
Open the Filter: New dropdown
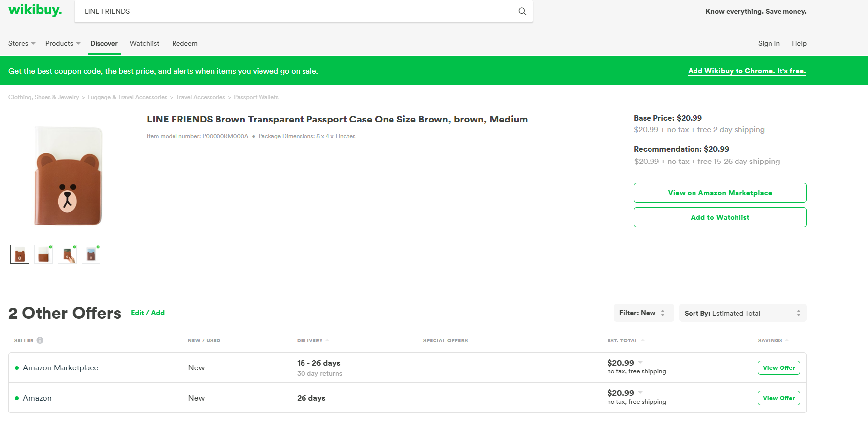click(644, 313)
